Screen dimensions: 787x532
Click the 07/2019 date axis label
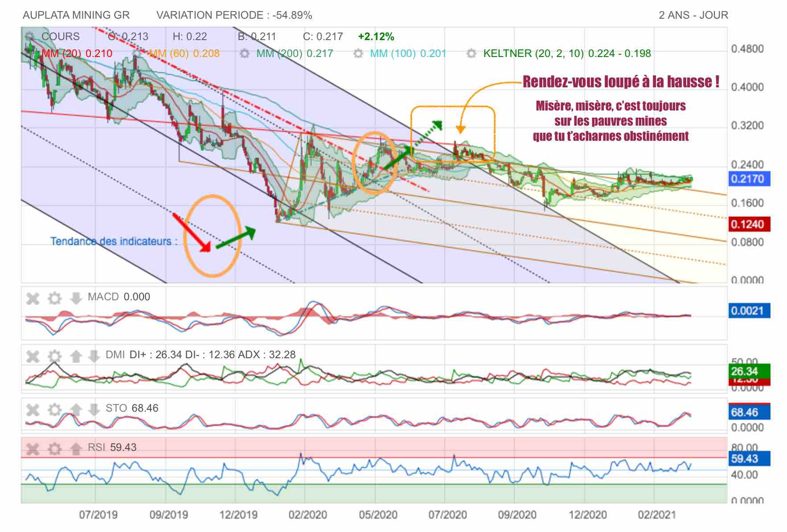[98, 515]
